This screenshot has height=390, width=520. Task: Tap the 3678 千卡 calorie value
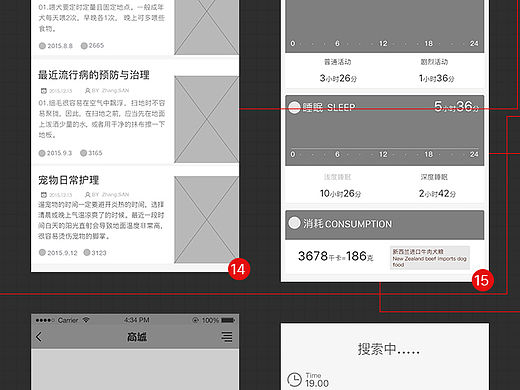click(x=321, y=256)
